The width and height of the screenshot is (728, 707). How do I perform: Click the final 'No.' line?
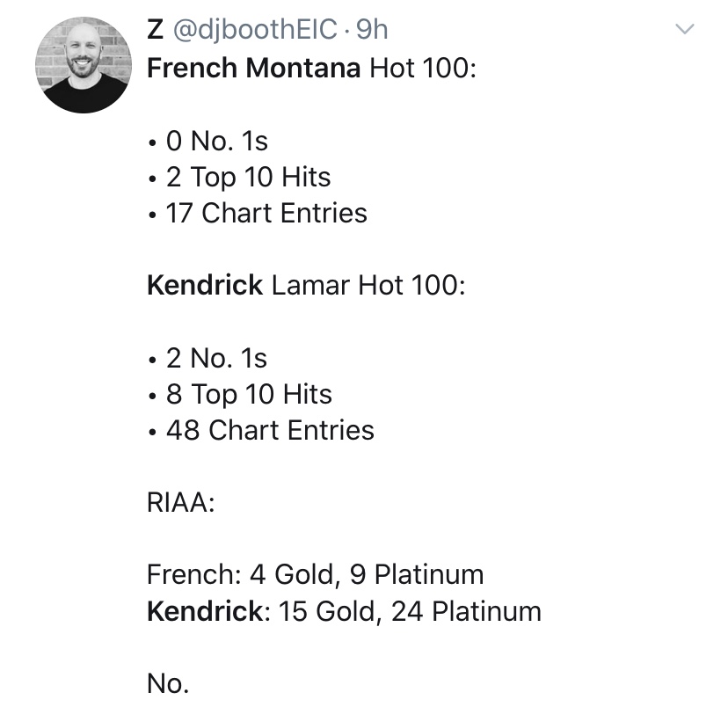tap(168, 683)
